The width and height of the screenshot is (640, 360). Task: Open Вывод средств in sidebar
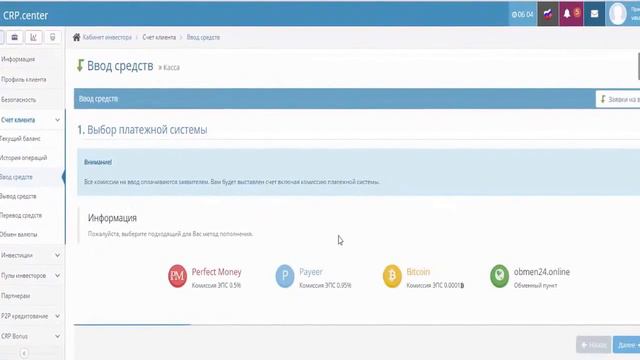coord(18,196)
